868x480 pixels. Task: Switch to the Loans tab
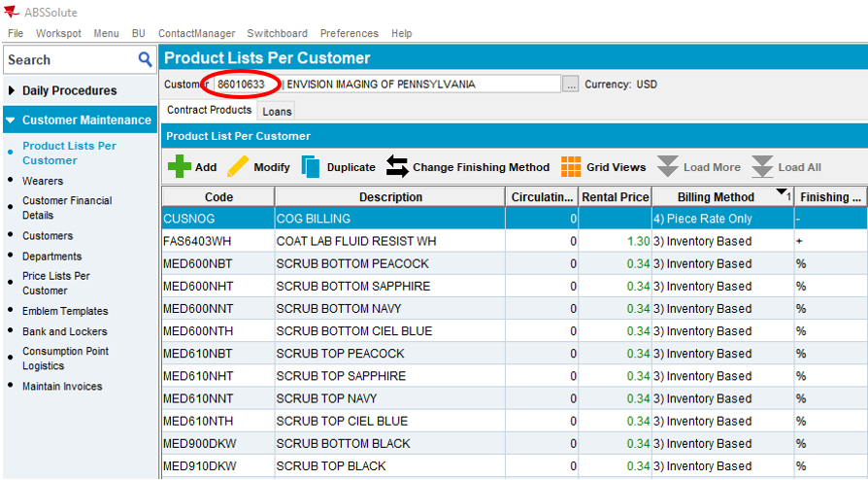pos(277,112)
